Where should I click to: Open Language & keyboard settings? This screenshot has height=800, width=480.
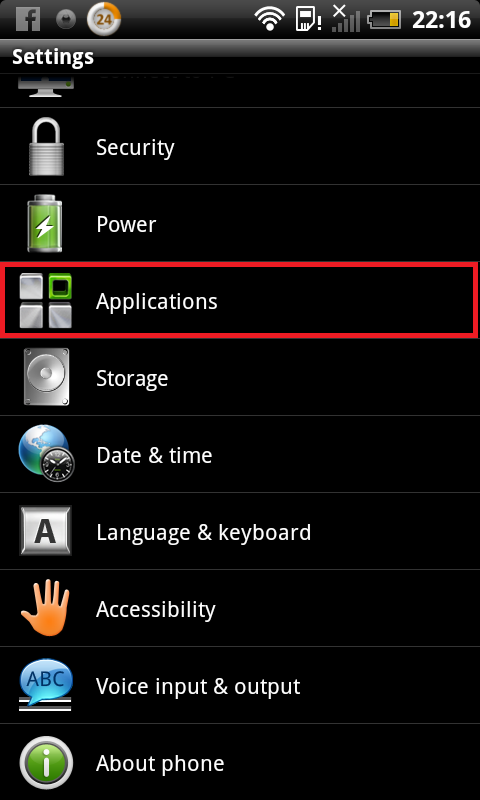pos(240,532)
